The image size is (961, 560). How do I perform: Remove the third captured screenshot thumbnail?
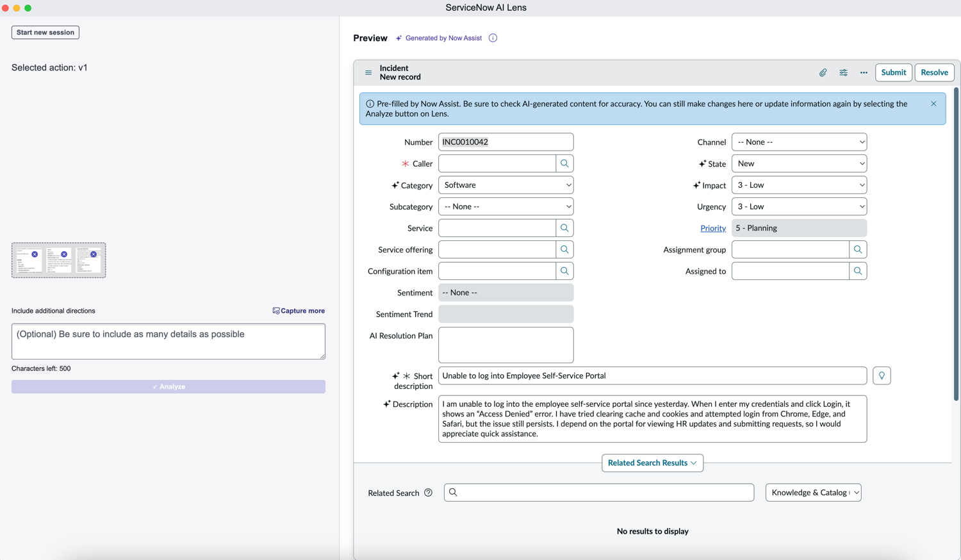coord(94,254)
